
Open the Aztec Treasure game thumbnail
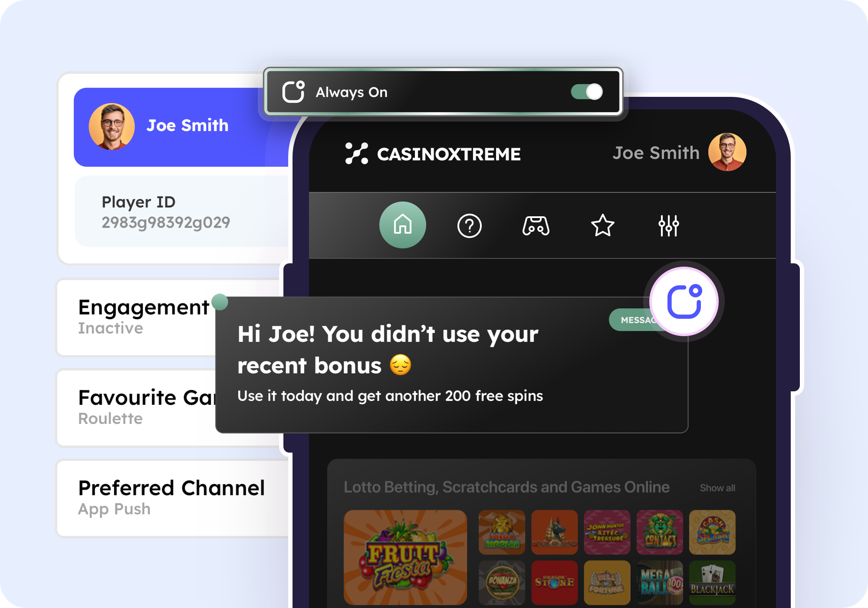coord(607,532)
